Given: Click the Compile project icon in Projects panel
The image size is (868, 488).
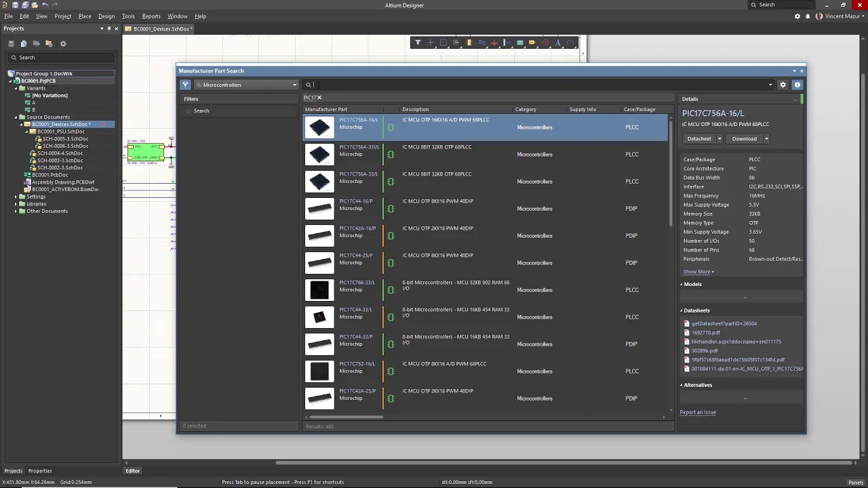Looking at the screenshot, I should 24,43.
